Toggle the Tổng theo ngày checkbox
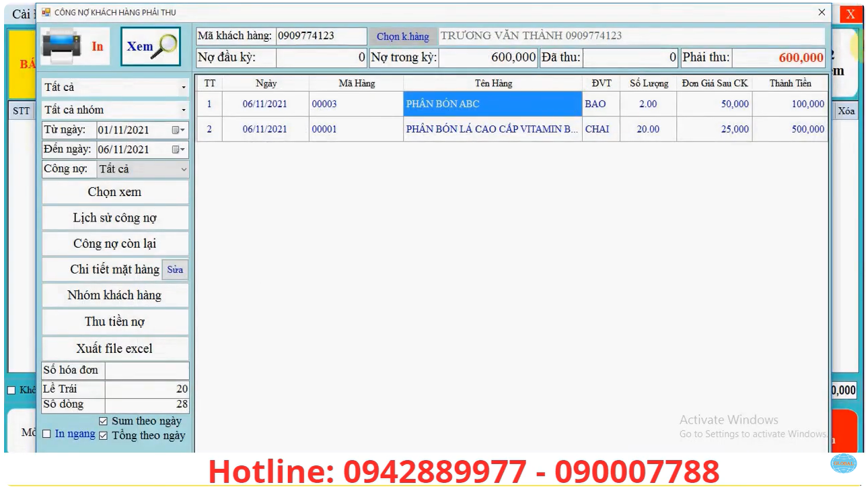 point(103,436)
